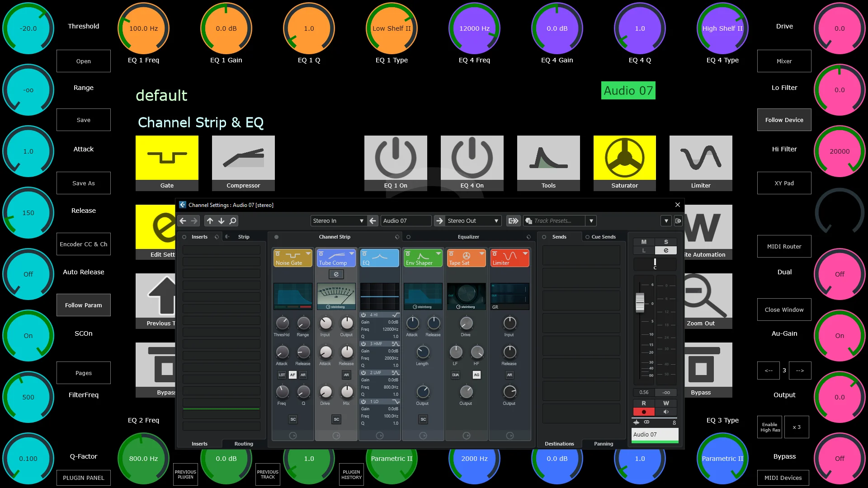Click the output chain arrow icon button
868x488 pixels.
(513, 221)
